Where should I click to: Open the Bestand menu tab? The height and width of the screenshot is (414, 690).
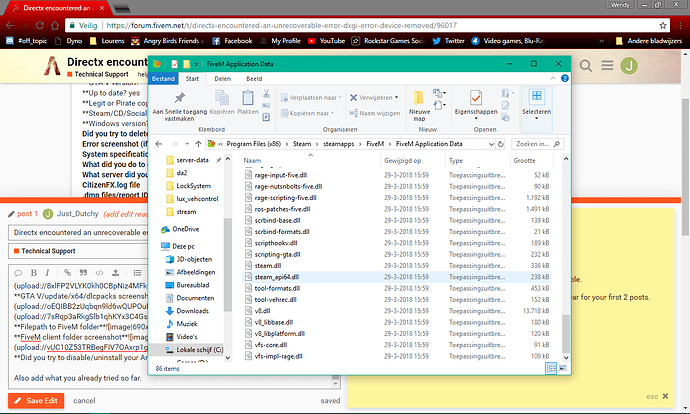click(163, 79)
